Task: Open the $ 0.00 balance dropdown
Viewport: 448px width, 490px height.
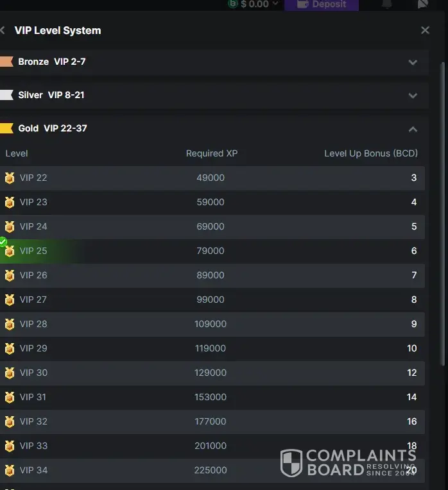Action: (x=275, y=4)
